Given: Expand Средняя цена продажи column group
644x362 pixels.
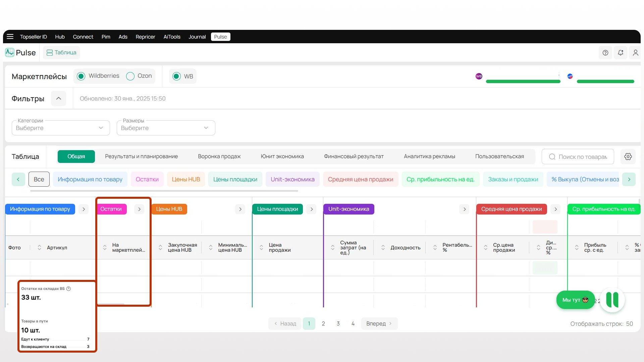Looking at the screenshot, I should (x=555, y=209).
